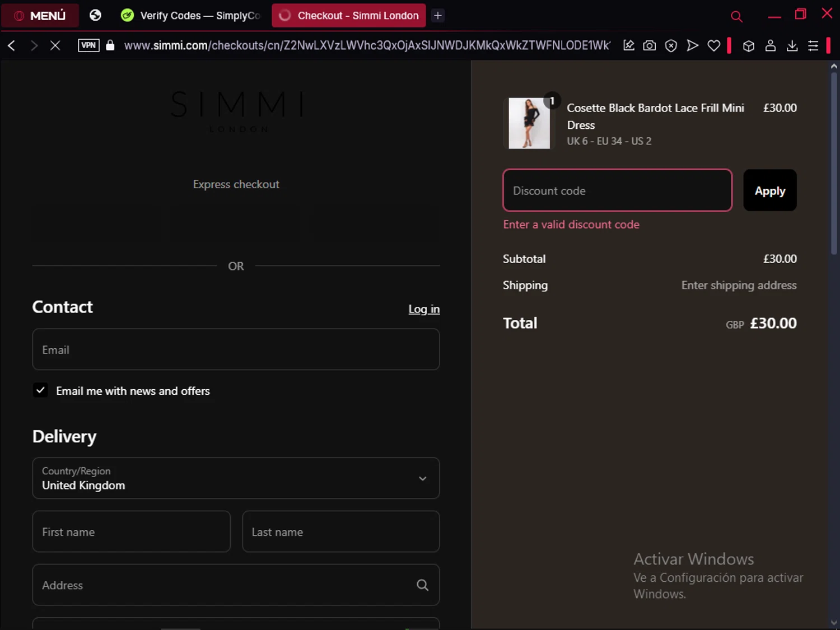The image size is (840, 630).
Task: Select the Checkout - Simmi London tab
Action: (348, 16)
